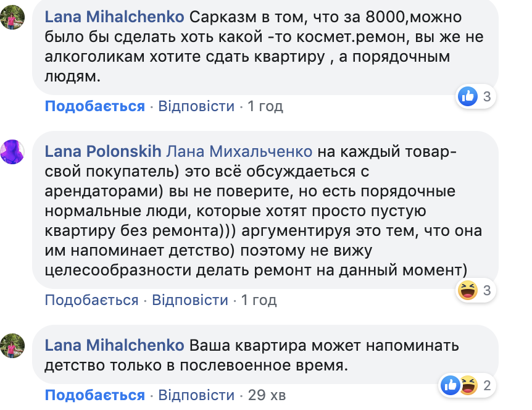Like Lana Polonskih's comment with 'Подобається'
Screen dimensions: 532x410
click(x=91, y=300)
